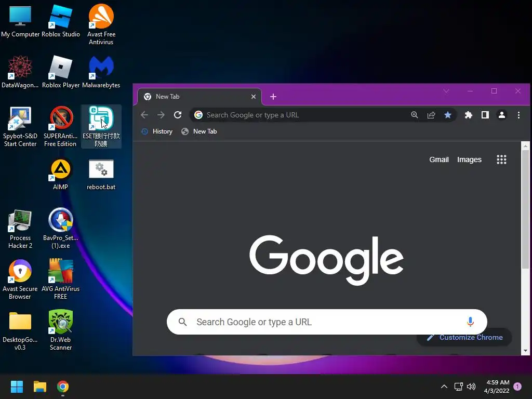Open a new Chrome tab with plus

pos(273,97)
